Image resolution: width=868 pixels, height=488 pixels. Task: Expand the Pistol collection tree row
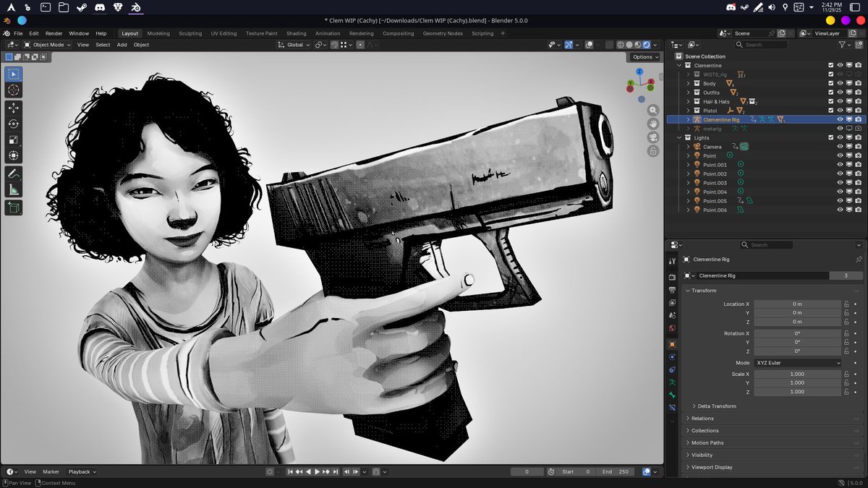pos(688,111)
